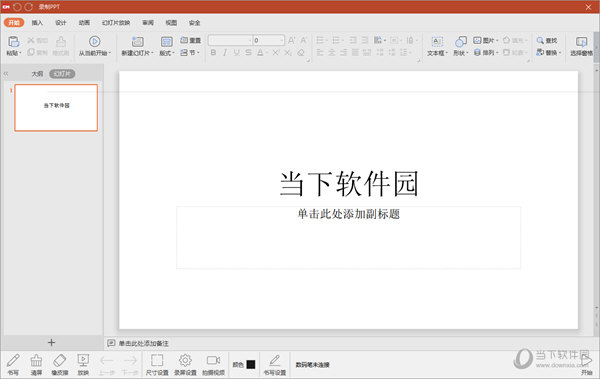Open the font color A icon
This screenshot has height=379, width=600.
click(x=260, y=53)
